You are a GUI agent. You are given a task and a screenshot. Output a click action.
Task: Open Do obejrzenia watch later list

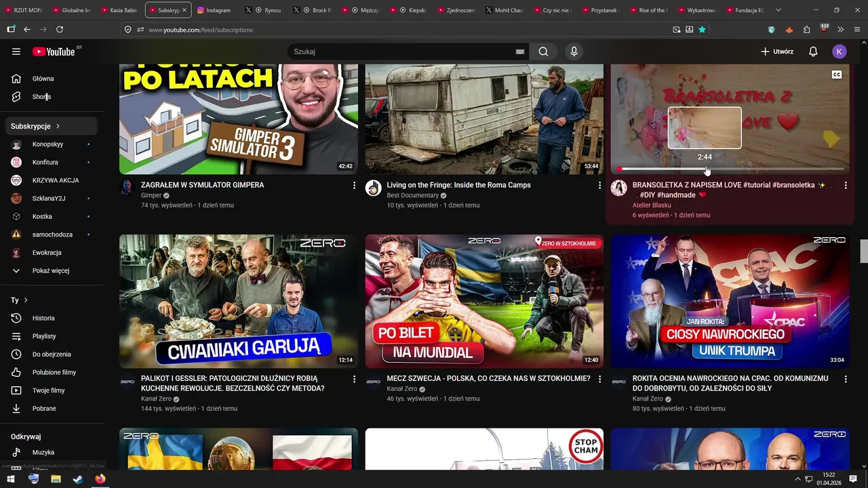click(x=52, y=354)
